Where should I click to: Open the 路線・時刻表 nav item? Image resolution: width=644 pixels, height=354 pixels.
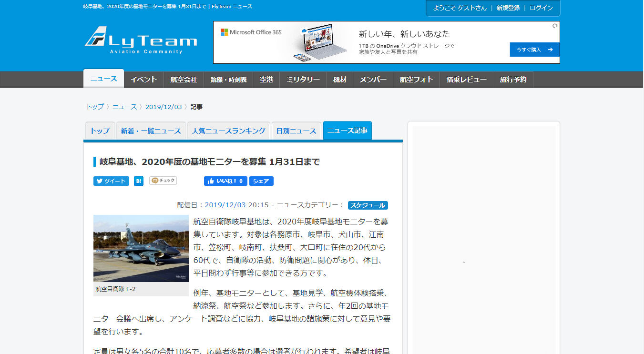tap(228, 80)
